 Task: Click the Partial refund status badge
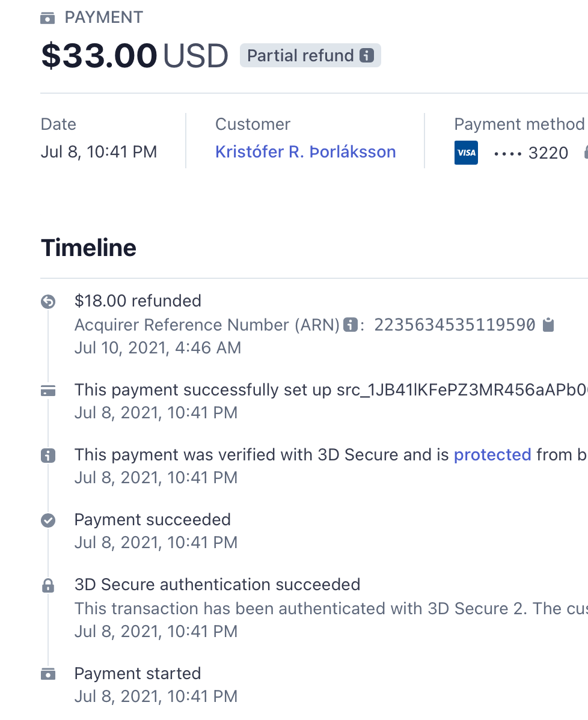coord(311,55)
